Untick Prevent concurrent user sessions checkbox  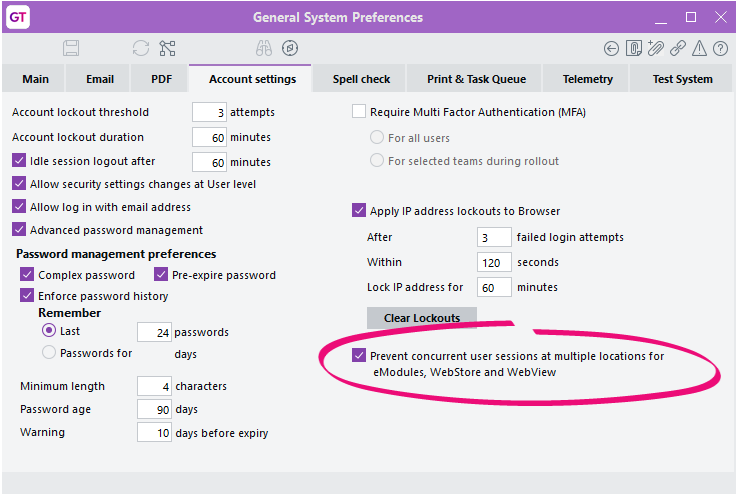[359, 356]
